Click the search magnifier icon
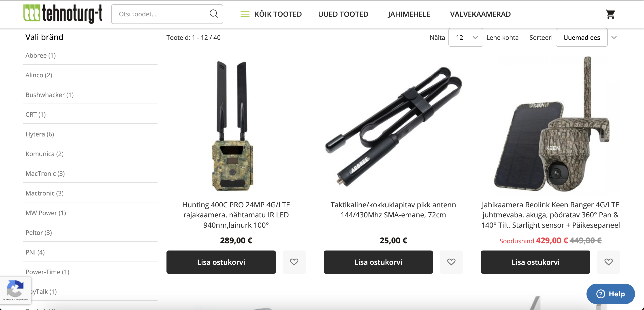 click(213, 13)
